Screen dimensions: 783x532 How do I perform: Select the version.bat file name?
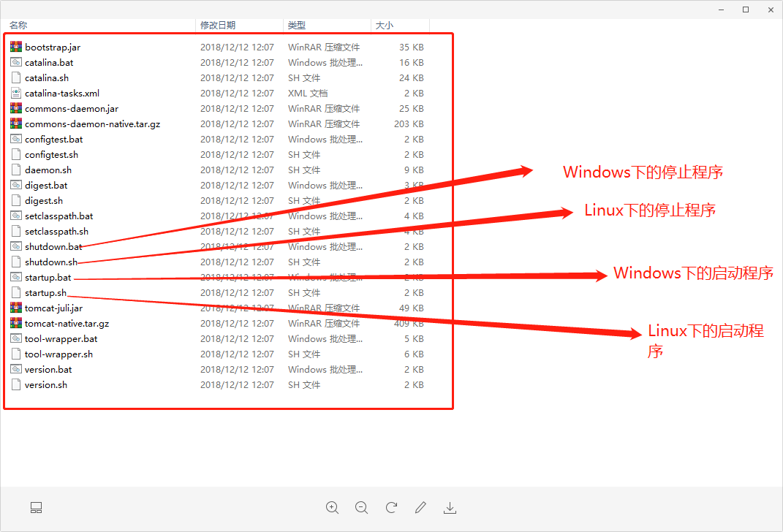(x=48, y=369)
